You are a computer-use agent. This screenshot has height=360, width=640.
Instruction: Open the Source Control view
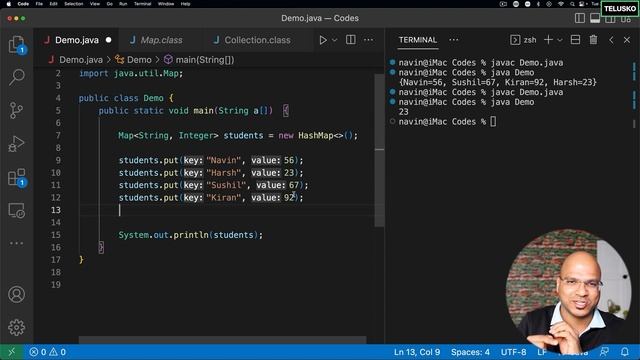point(17,110)
